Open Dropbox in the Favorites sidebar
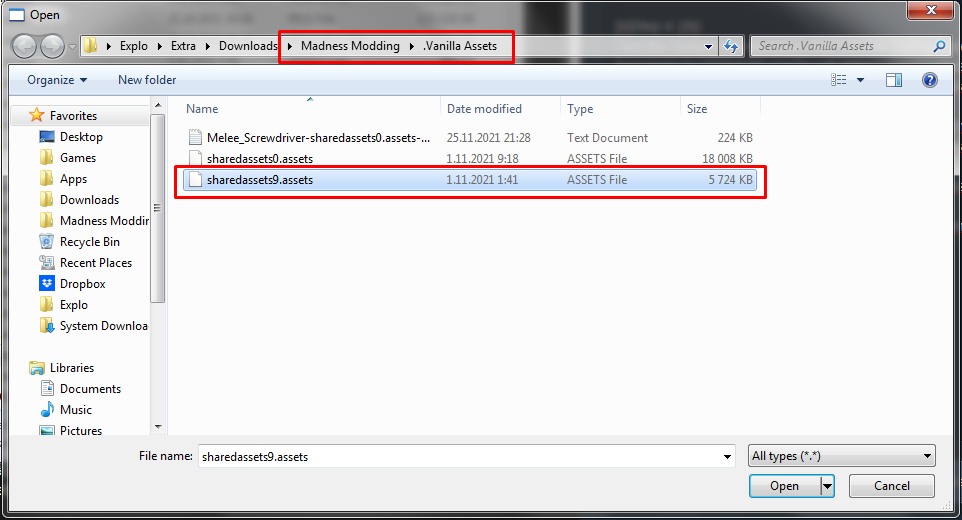This screenshot has height=520, width=962. pyautogui.click(x=82, y=284)
